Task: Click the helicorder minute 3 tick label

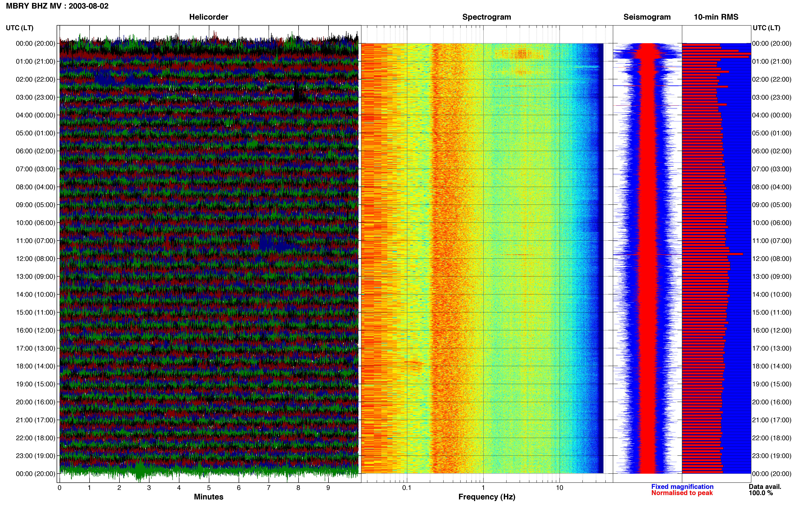Action: (x=149, y=487)
